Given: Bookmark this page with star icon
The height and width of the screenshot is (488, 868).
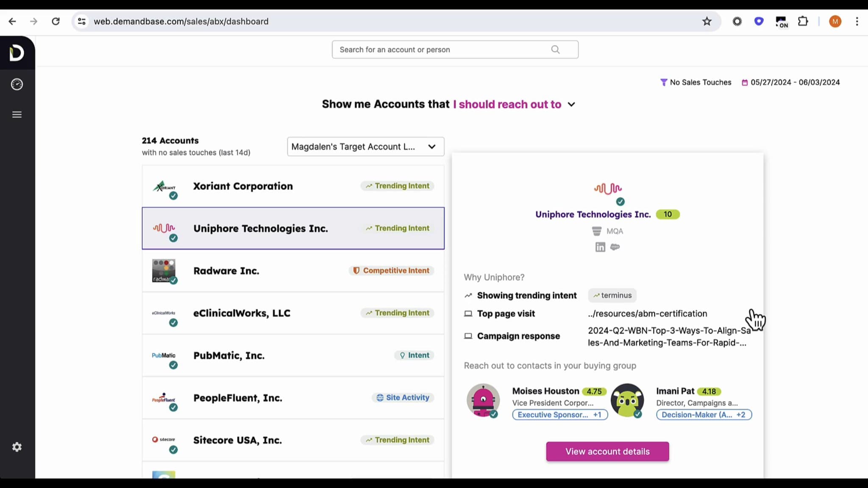Looking at the screenshot, I should [x=707, y=21].
